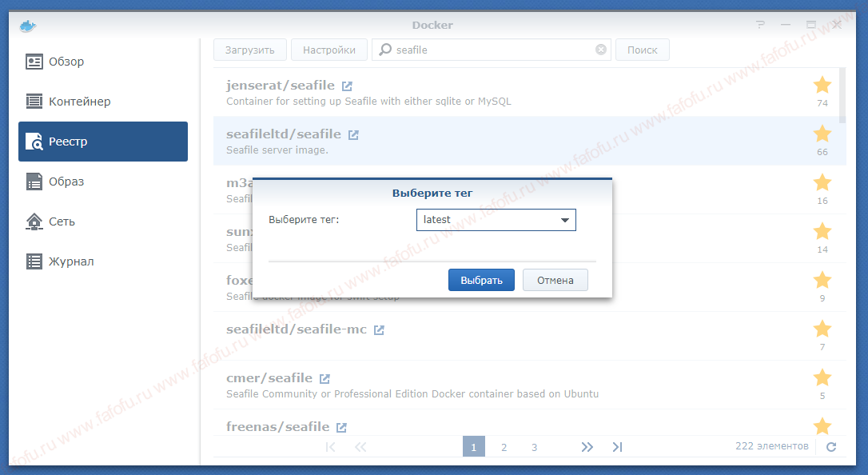This screenshot has width=868, height=475.
Task: Go to page 2 in pagination
Action: click(x=504, y=447)
